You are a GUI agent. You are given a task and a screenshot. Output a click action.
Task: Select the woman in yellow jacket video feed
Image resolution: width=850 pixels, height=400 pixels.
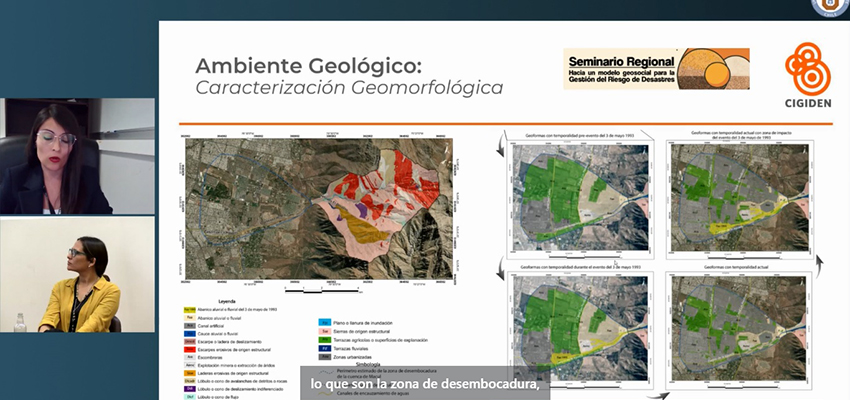[77, 275]
